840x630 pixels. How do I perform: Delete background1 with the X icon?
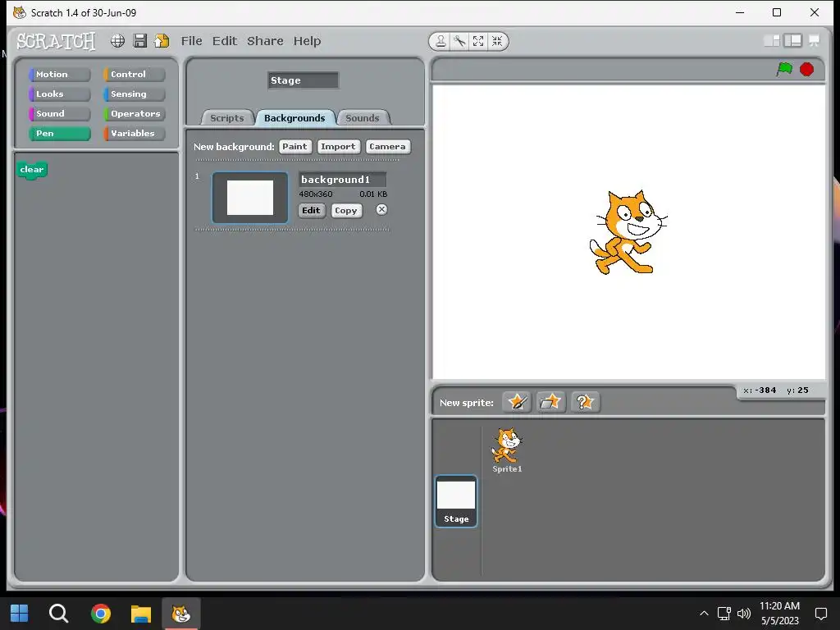(x=381, y=209)
